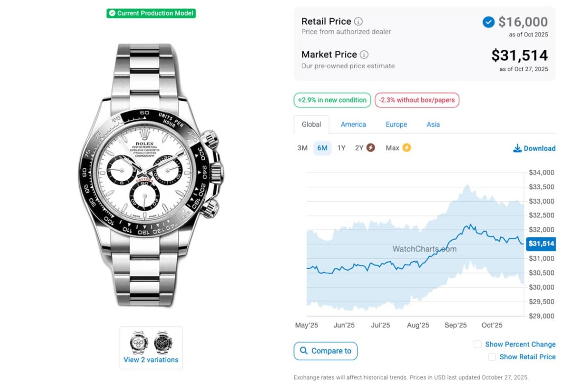Switch to the Europe tab
This screenshot has width=588, height=389.
[396, 124]
